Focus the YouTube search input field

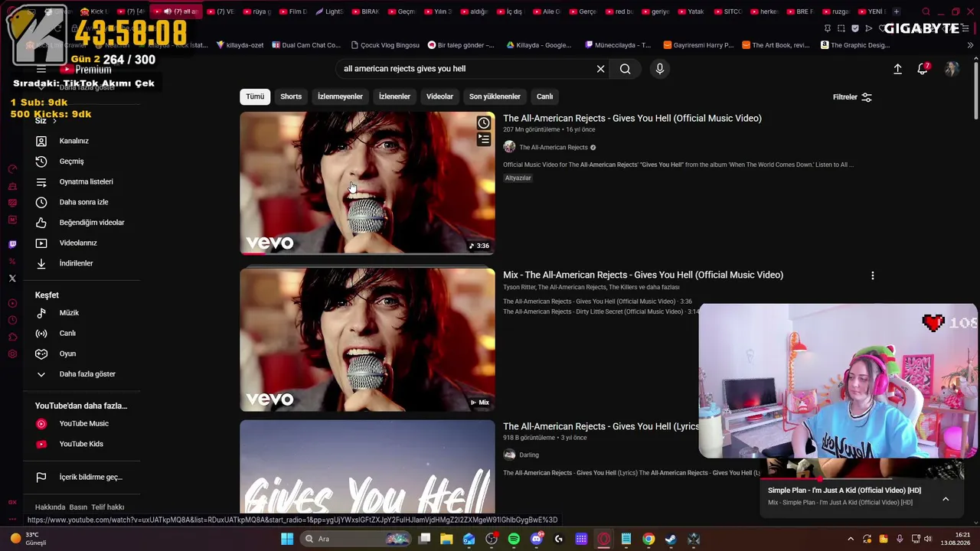[465, 69]
